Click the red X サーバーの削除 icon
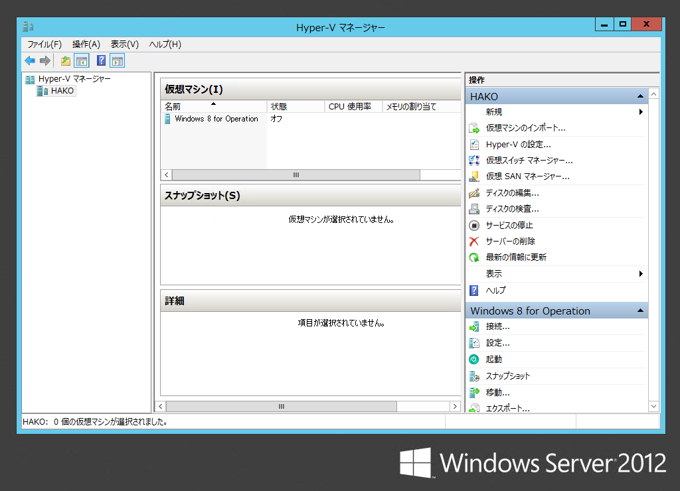Screen dimensions: 680x491 (474, 241)
